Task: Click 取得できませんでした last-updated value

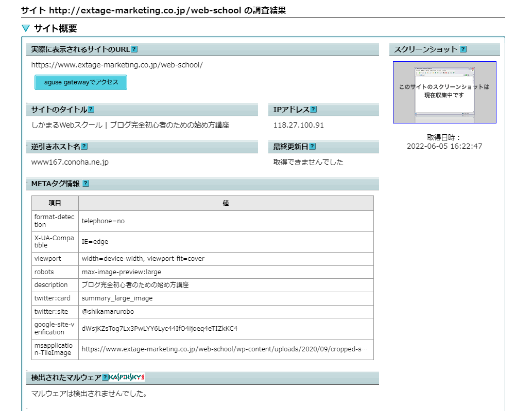Action: 308,162
